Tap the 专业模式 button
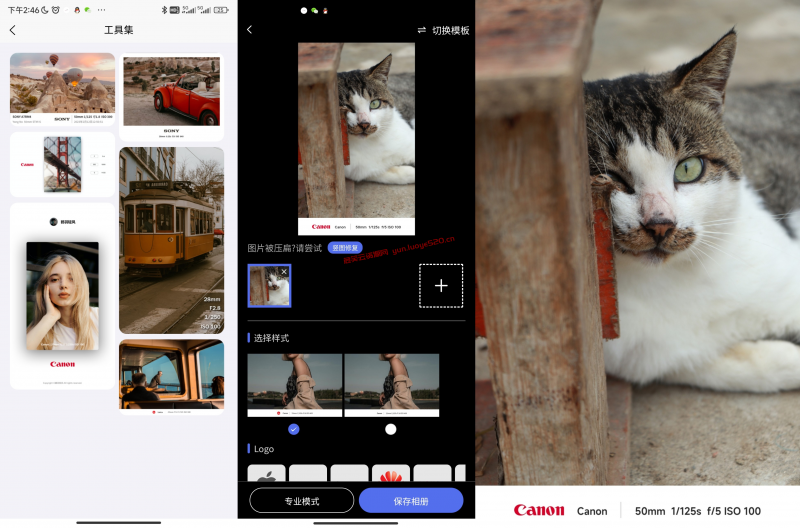 pos(302,500)
